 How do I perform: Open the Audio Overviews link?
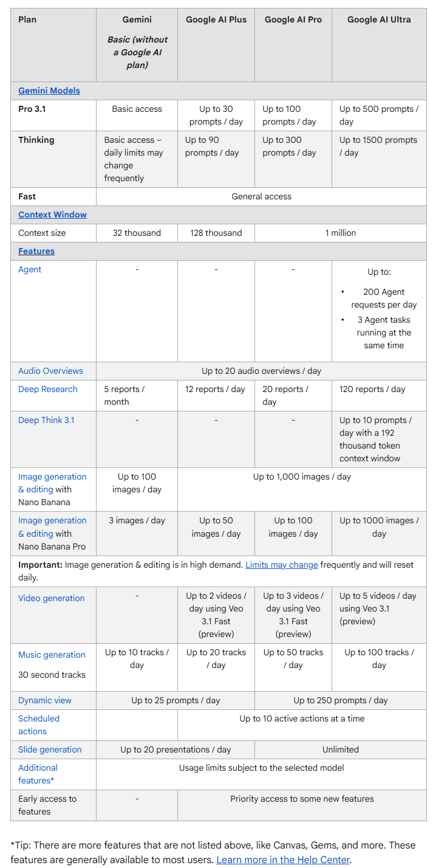click(x=50, y=371)
